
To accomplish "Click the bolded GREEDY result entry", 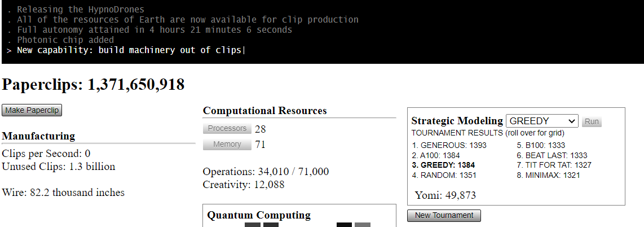I will pyautogui.click(x=443, y=165).
